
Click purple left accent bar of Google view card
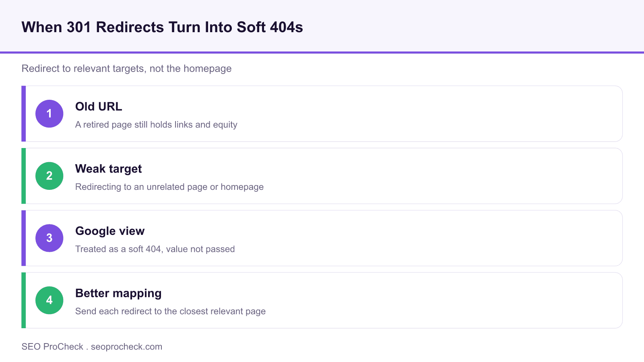pyautogui.click(x=23, y=238)
